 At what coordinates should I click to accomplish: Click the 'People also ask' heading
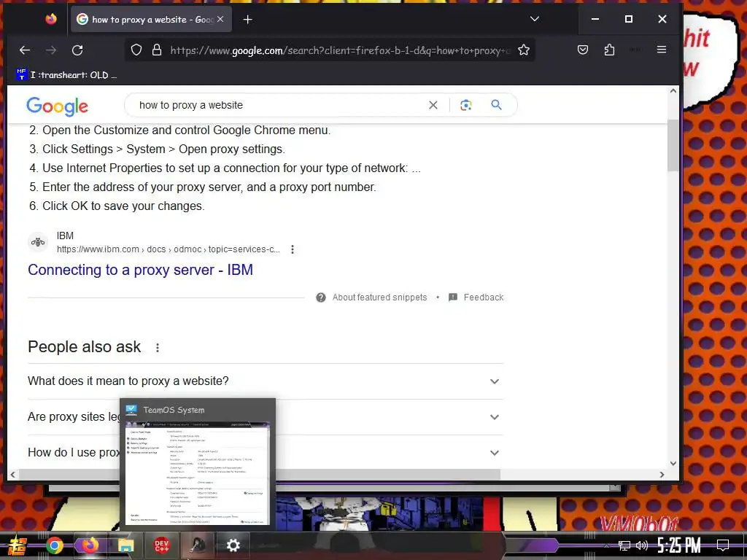[x=85, y=347]
